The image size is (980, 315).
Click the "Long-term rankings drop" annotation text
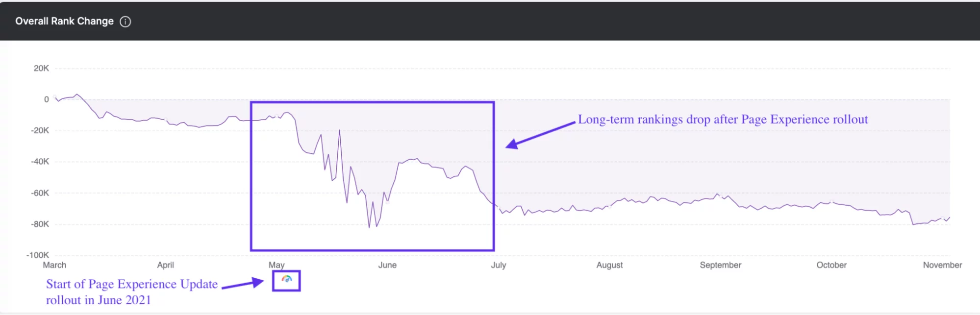coord(723,120)
